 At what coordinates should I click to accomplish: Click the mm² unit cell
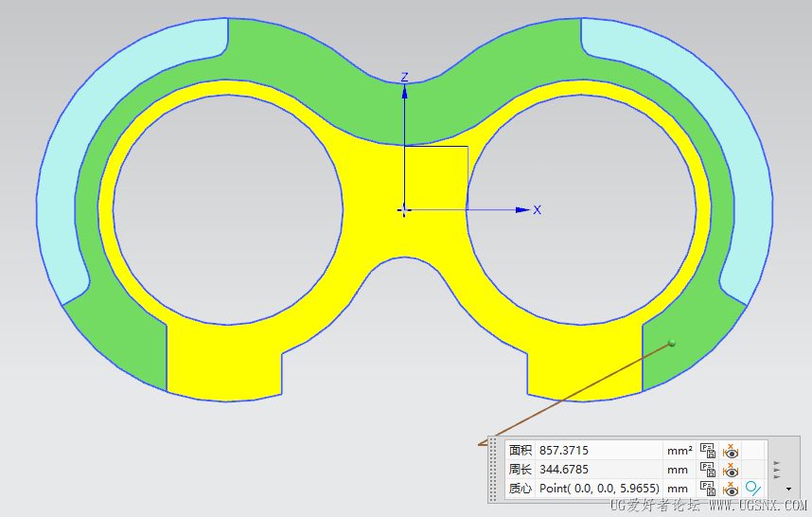[x=680, y=451]
